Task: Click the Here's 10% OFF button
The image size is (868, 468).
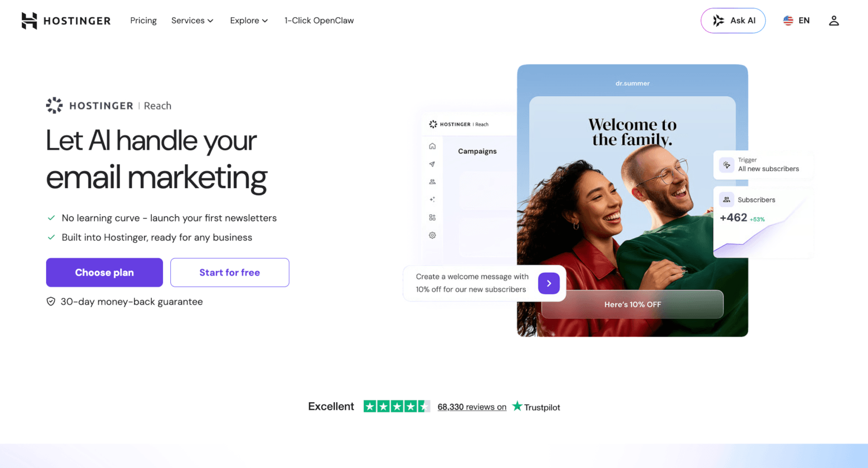Action: 633,304
